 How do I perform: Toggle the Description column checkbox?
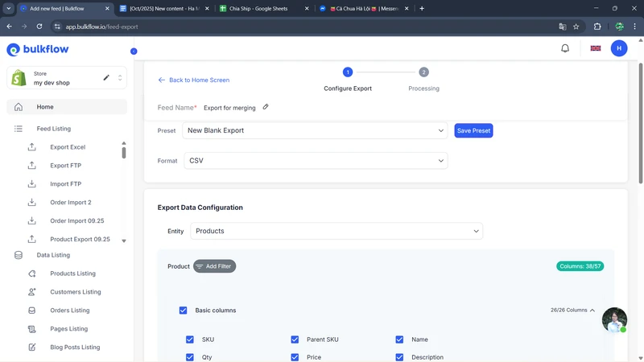(x=399, y=357)
